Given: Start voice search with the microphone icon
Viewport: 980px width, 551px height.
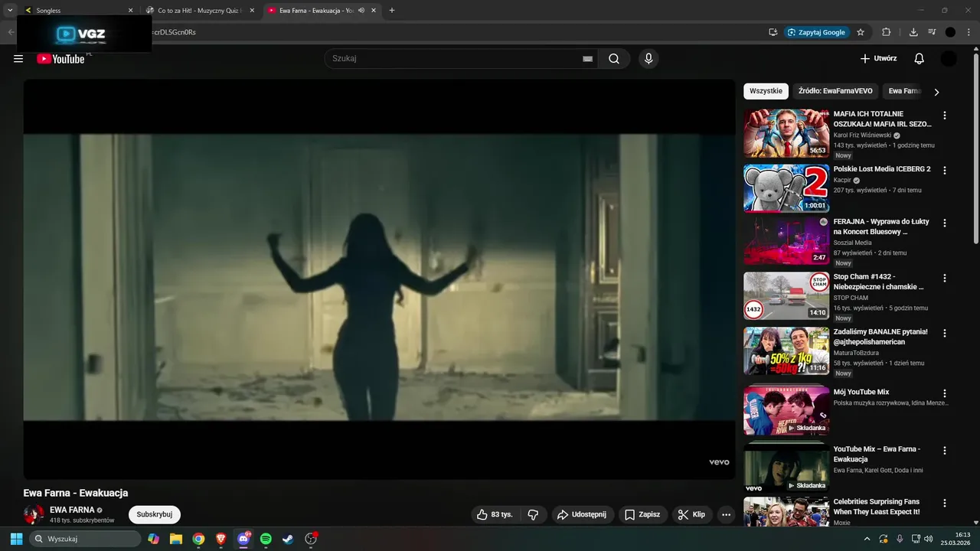Looking at the screenshot, I should click(x=648, y=59).
